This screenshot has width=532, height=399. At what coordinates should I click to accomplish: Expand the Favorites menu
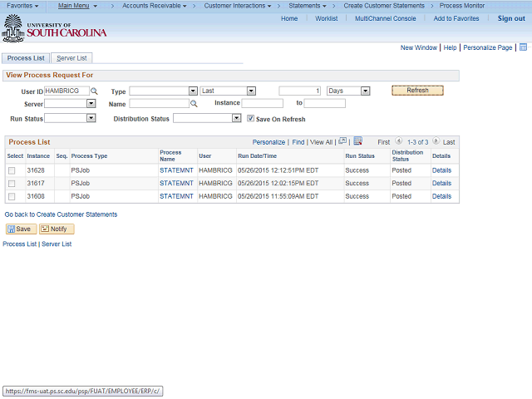[x=22, y=6]
